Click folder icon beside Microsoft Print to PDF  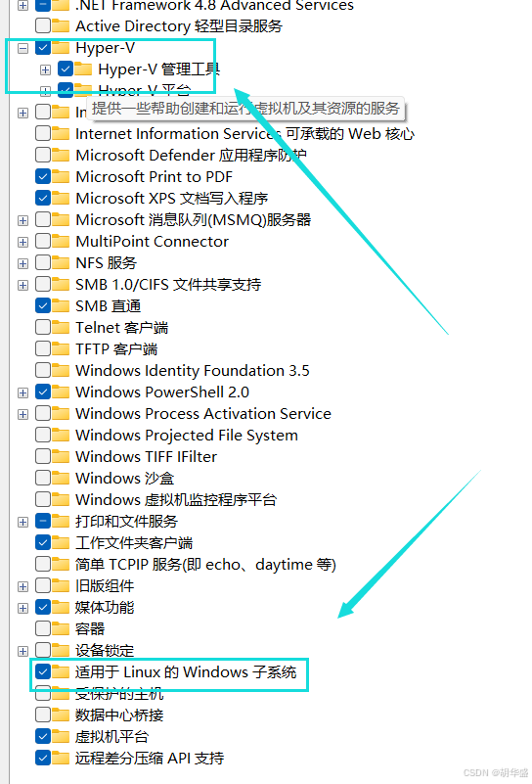pyautogui.click(x=61, y=176)
